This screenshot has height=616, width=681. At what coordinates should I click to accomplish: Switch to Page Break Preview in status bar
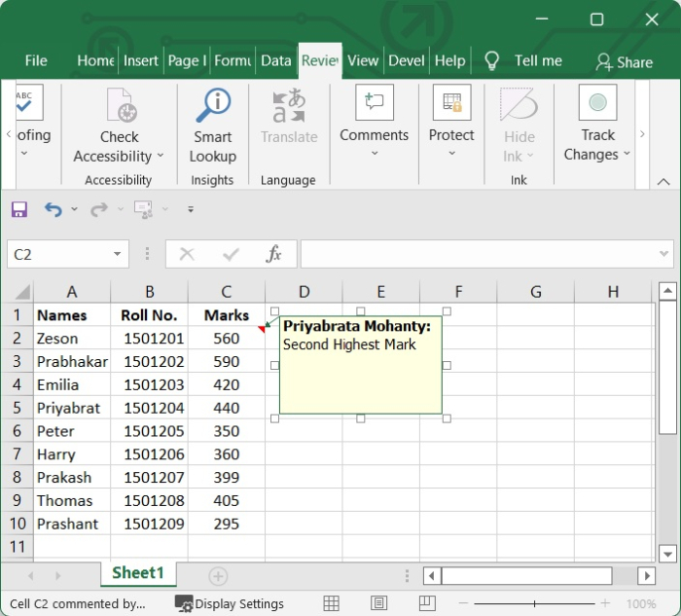[x=426, y=603]
